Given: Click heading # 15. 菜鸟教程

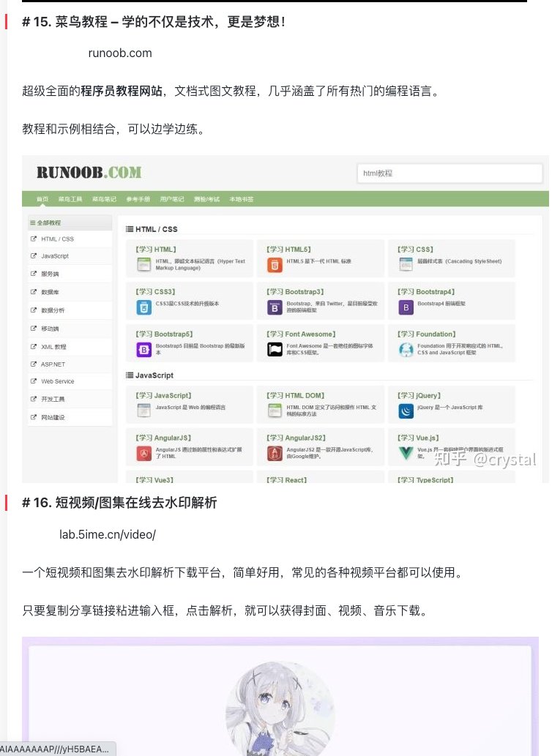Looking at the screenshot, I should click(154, 22).
